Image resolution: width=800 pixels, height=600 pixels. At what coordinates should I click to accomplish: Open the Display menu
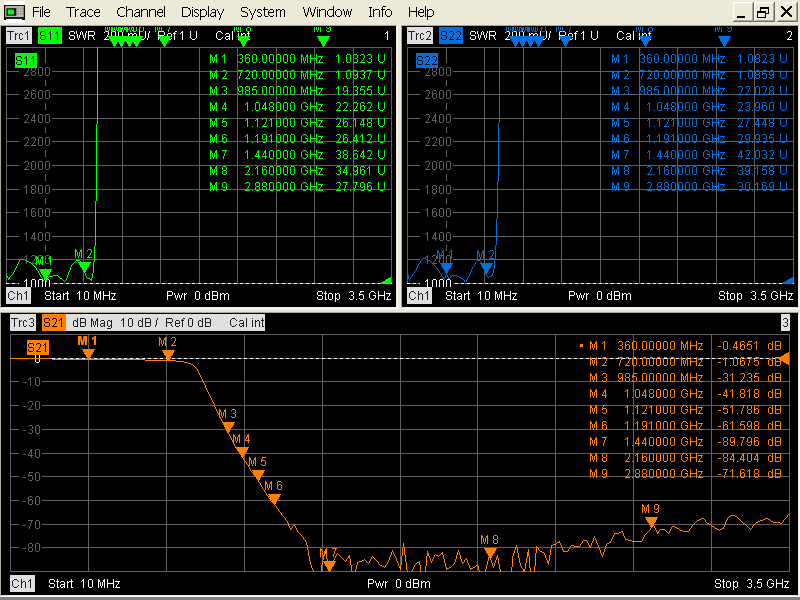202,12
